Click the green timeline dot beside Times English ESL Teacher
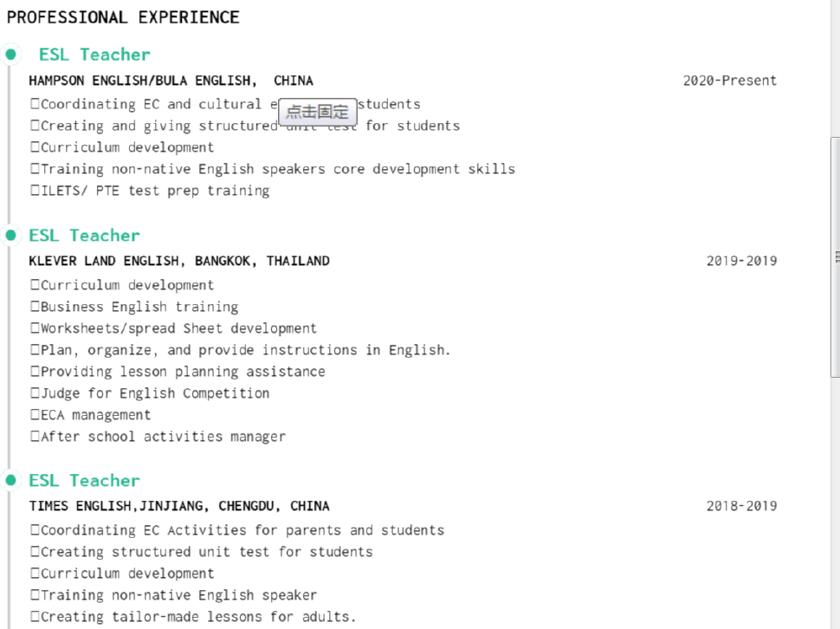Viewport: 840px width, 629px height. (x=10, y=480)
